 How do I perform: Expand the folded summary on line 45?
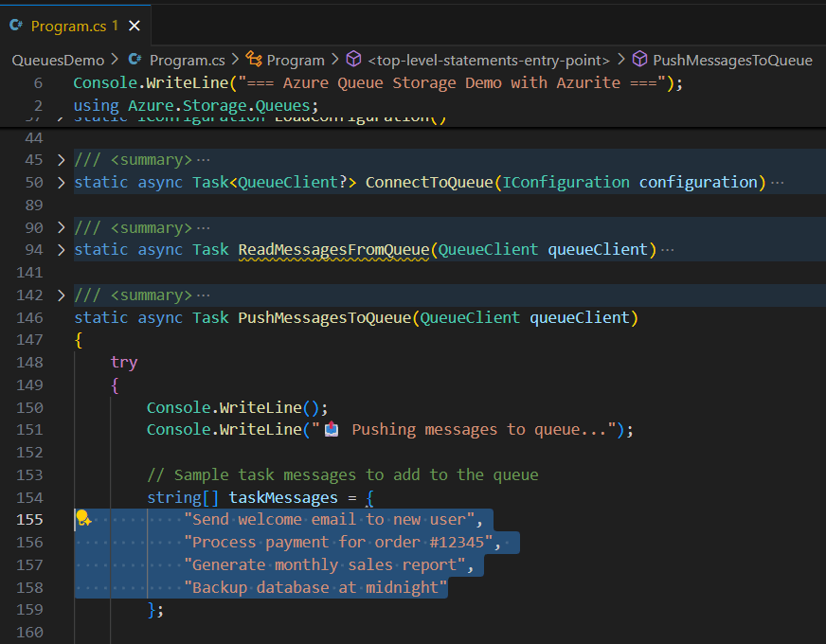click(x=62, y=159)
